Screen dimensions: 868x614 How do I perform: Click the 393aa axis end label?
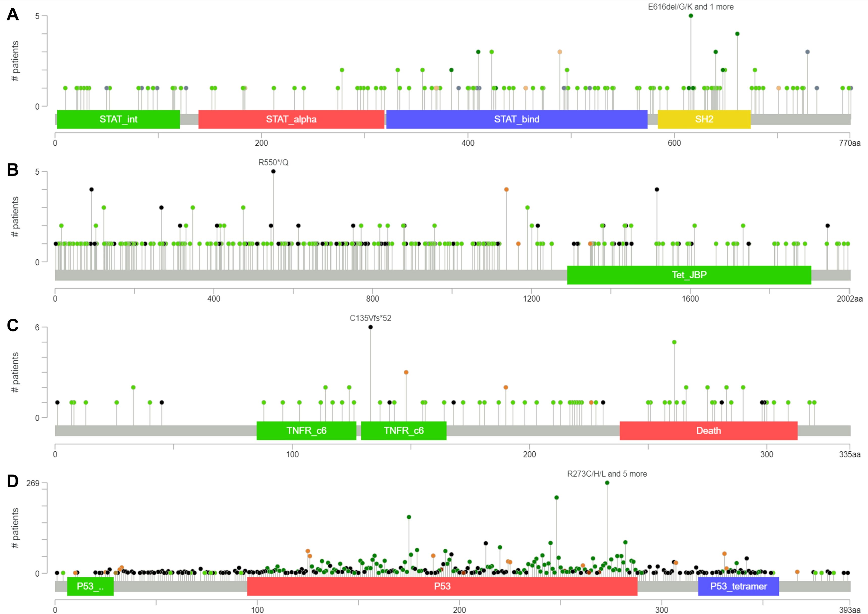pos(850,610)
